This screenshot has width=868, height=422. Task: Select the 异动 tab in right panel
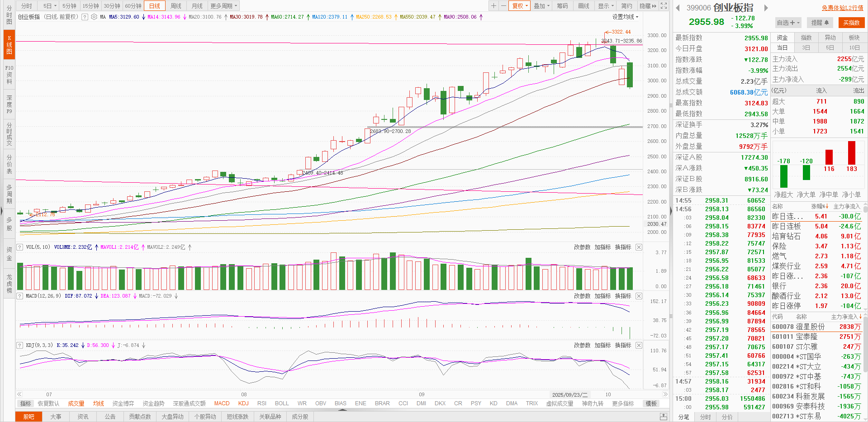coord(830,38)
